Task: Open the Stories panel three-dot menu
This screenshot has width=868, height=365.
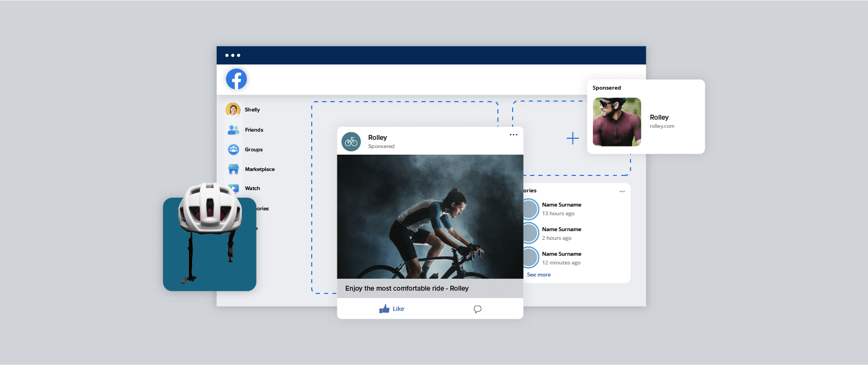Action: pos(622,191)
